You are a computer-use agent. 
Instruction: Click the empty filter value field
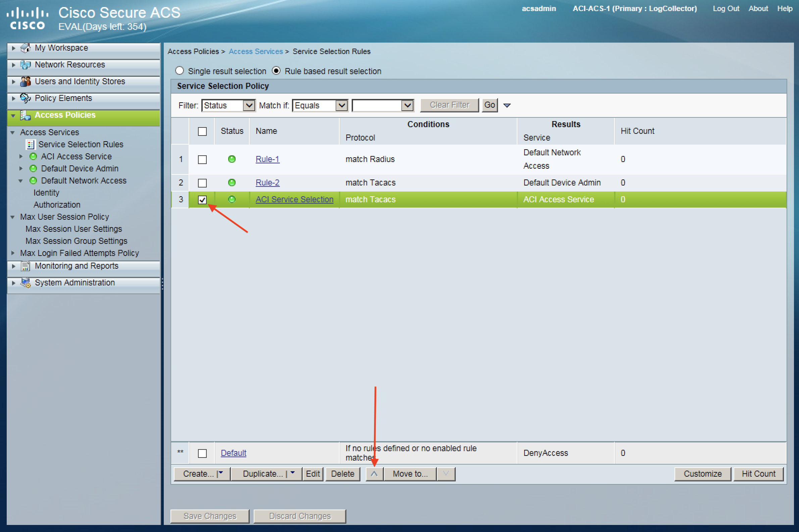[377, 106]
